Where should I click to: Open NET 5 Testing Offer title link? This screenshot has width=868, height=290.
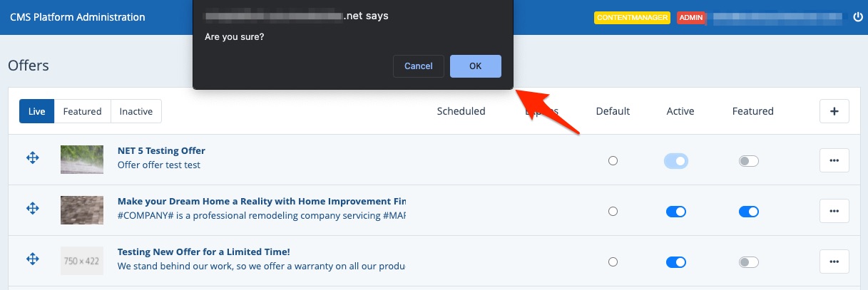161,151
